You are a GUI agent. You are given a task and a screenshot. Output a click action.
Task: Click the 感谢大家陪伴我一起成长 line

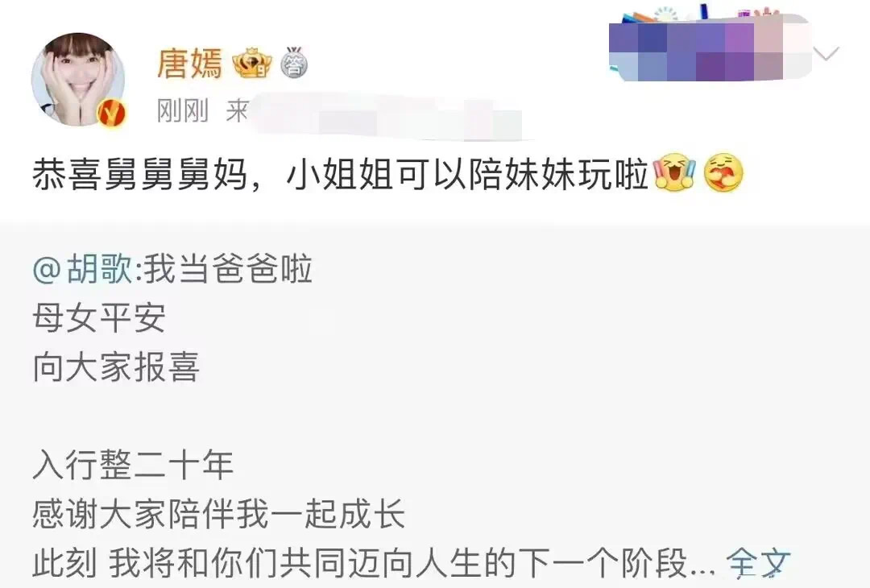[218, 514]
